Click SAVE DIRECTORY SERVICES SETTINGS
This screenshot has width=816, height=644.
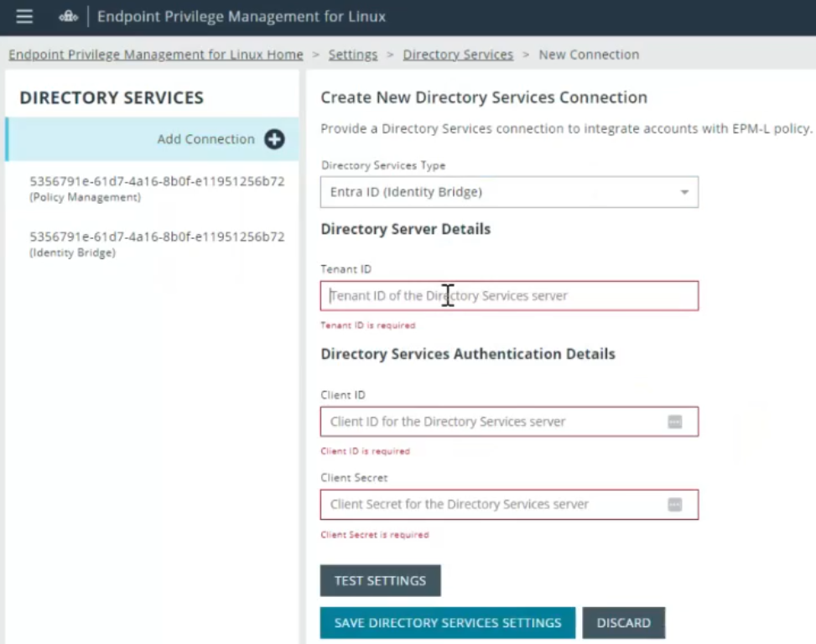click(447, 623)
